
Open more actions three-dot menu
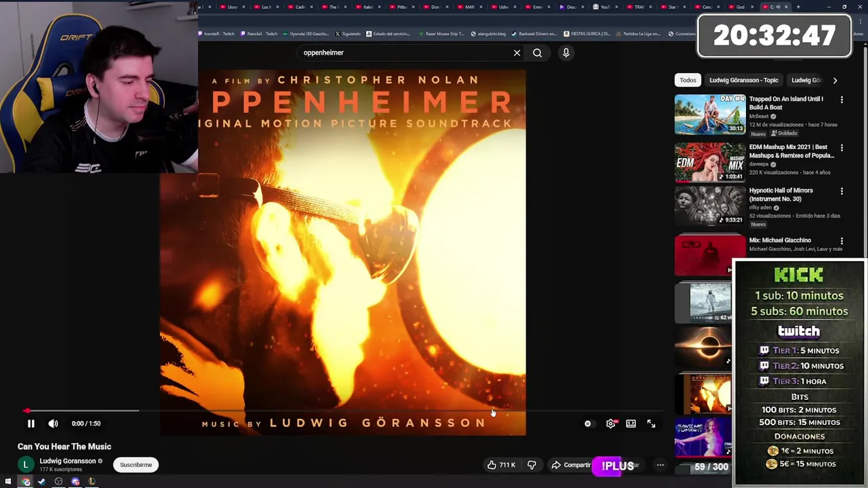[660, 465]
